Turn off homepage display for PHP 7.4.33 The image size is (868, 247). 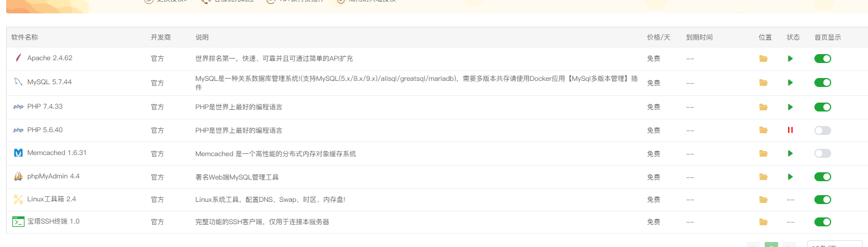tap(823, 107)
